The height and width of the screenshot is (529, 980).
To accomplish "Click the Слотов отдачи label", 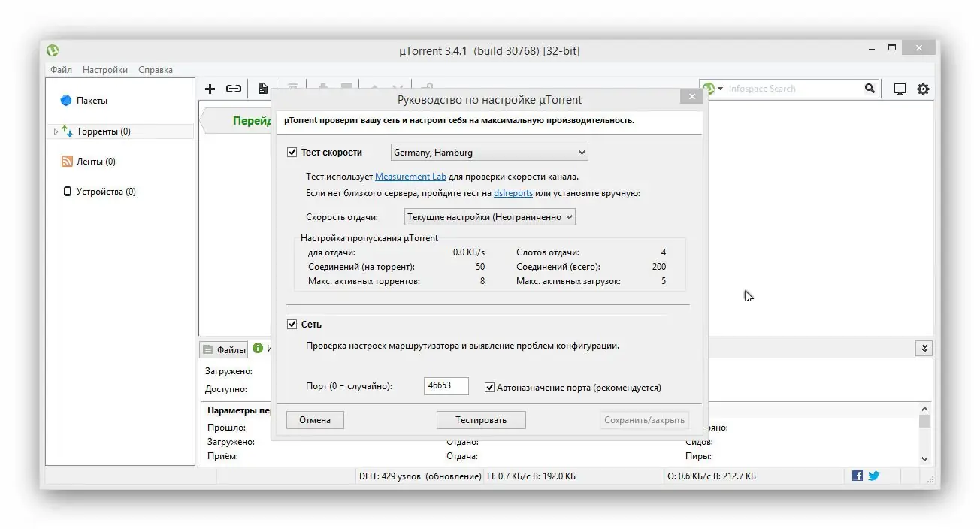I will (x=548, y=252).
